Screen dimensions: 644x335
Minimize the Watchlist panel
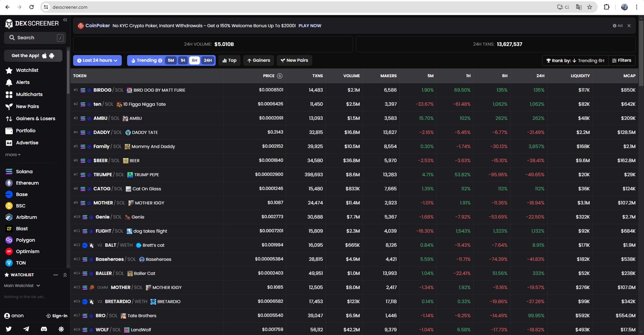56,275
